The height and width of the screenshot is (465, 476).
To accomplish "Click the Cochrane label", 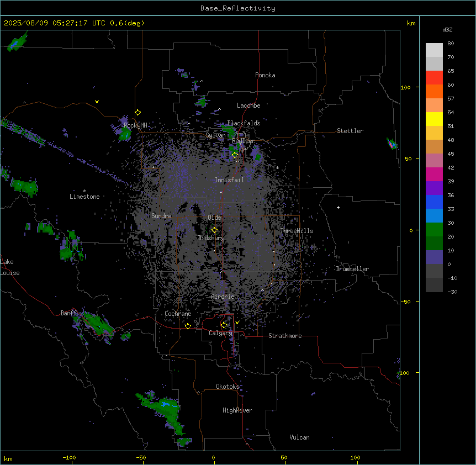I will coord(178,314).
